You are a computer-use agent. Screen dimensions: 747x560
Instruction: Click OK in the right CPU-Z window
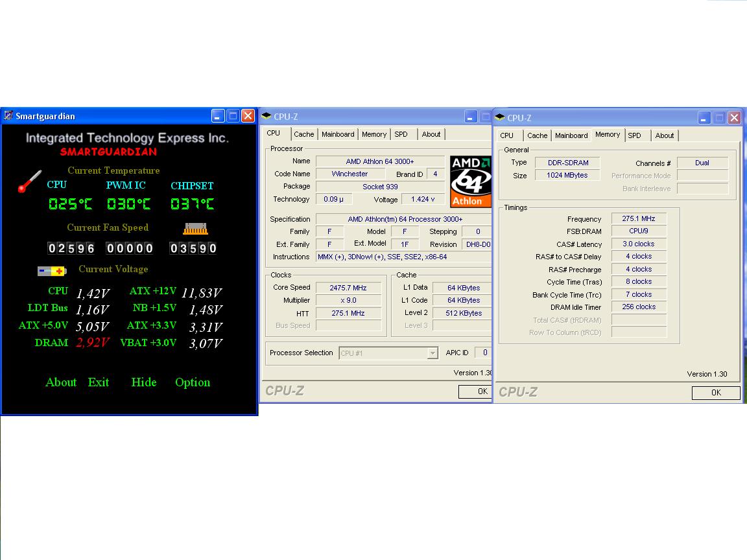tap(716, 393)
